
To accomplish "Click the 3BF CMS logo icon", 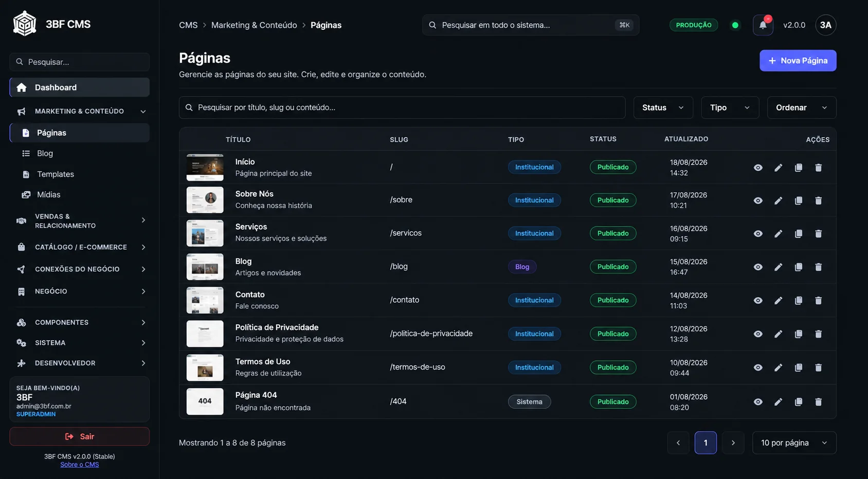I will coord(25,24).
